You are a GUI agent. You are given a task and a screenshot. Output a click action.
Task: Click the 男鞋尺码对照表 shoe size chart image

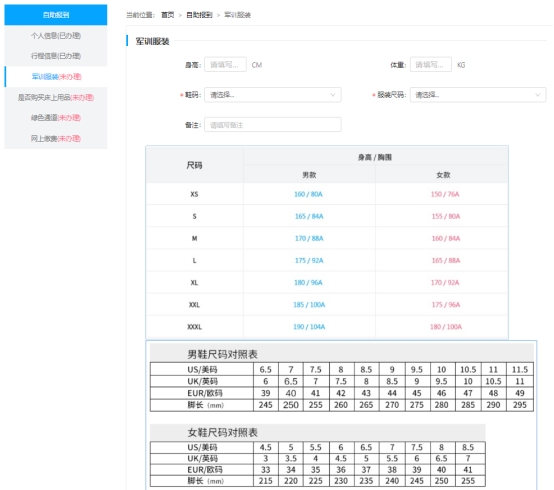(x=341, y=378)
